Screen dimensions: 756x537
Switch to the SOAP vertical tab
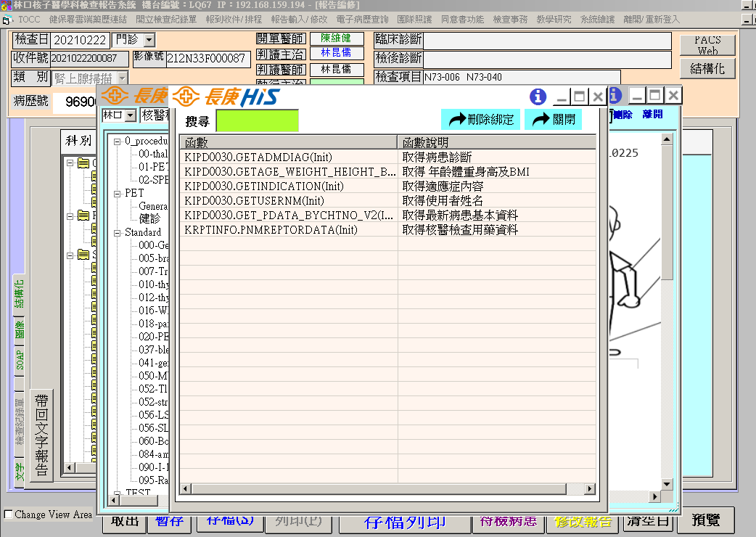pos(20,361)
